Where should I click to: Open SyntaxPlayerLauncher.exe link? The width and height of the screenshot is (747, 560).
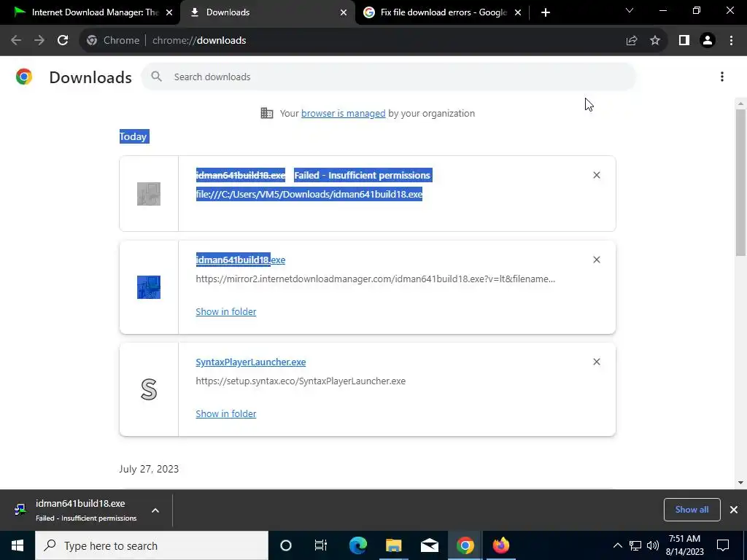coord(251,362)
